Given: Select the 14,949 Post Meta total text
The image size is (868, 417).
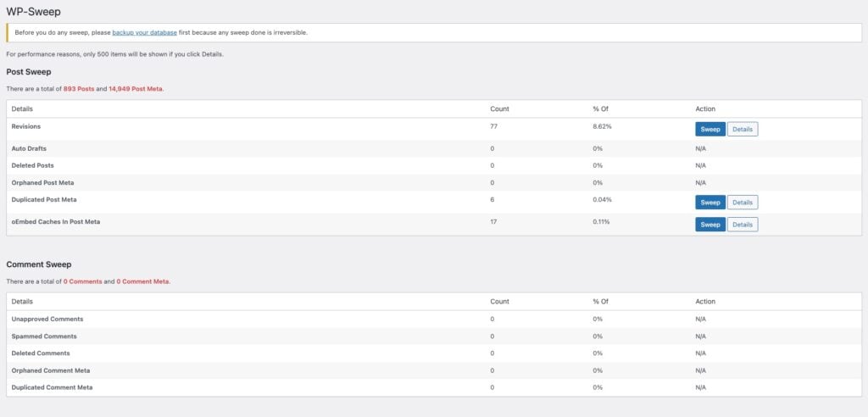Looking at the screenshot, I should 136,88.
